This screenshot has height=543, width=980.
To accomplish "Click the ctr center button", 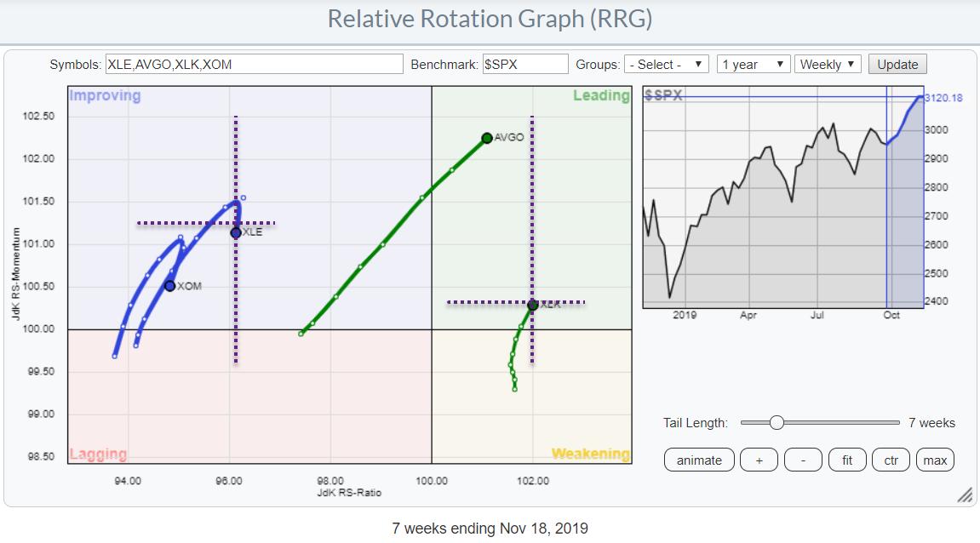I will click(891, 460).
